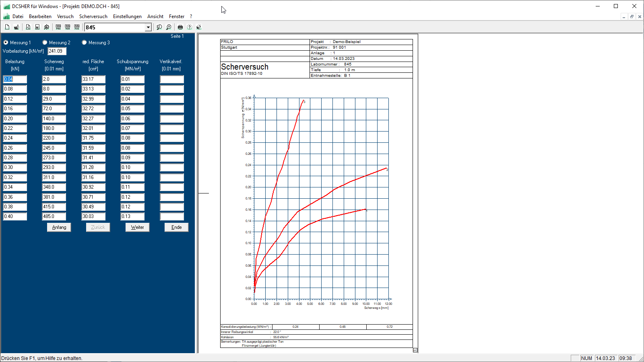This screenshot has width=644, height=362.
Task: Click the Scherweg field with 485.0
Action: (x=54, y=216)
